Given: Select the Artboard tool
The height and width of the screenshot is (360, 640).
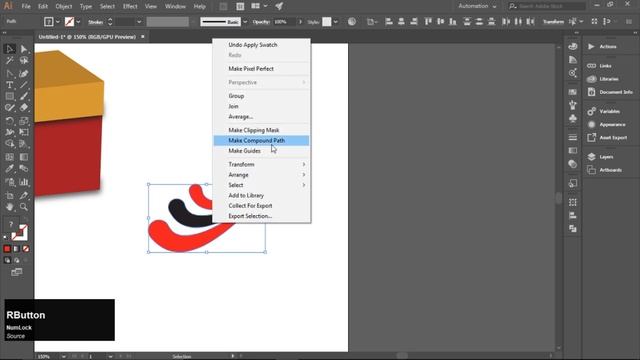Looking at the screenshot, I should 9,196.
